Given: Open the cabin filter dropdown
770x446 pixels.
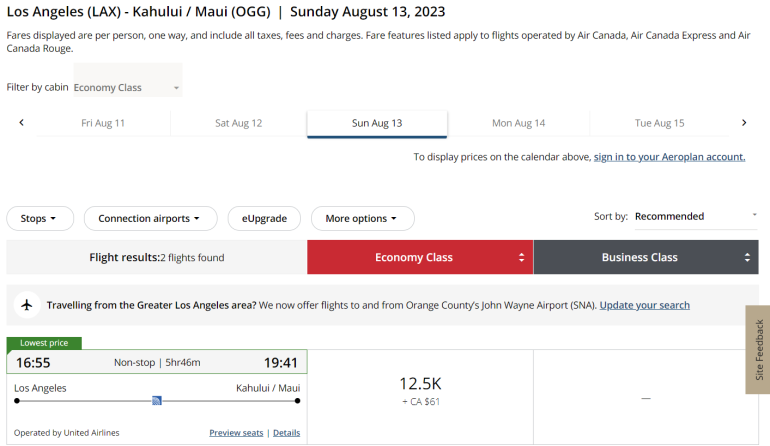Looking at the screenshot, I should pos(127,87).
